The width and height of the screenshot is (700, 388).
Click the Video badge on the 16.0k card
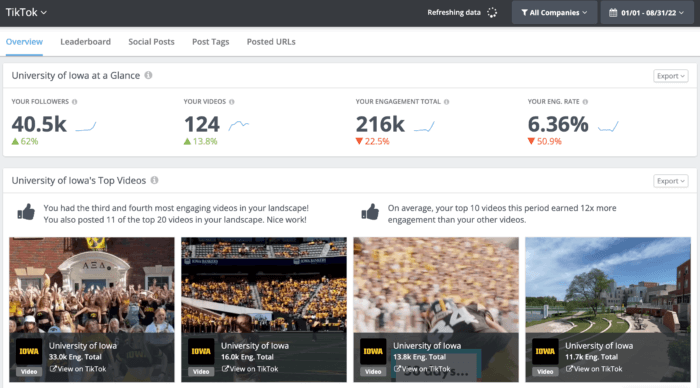pyautogui.click(x=201, y=371)
